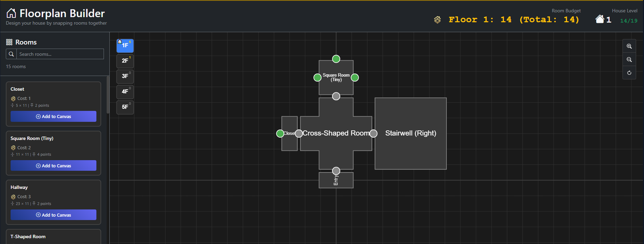This screenshot has width=644, height=244.
Task: Type in the Search rooms field
Action: [60, 54]
